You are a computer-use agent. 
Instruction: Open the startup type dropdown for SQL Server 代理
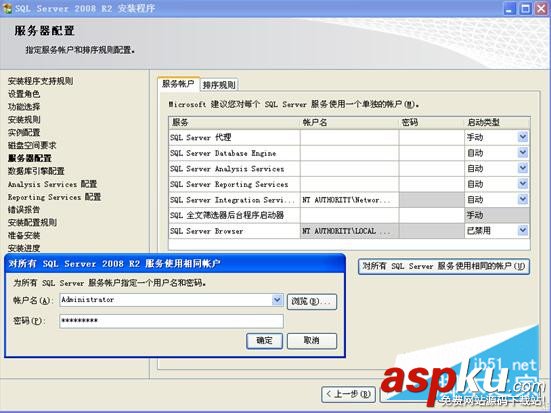click(523, 137)
